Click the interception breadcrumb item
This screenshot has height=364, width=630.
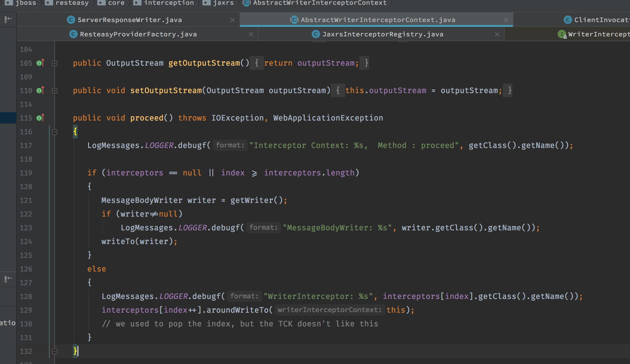tap(169, 3)
